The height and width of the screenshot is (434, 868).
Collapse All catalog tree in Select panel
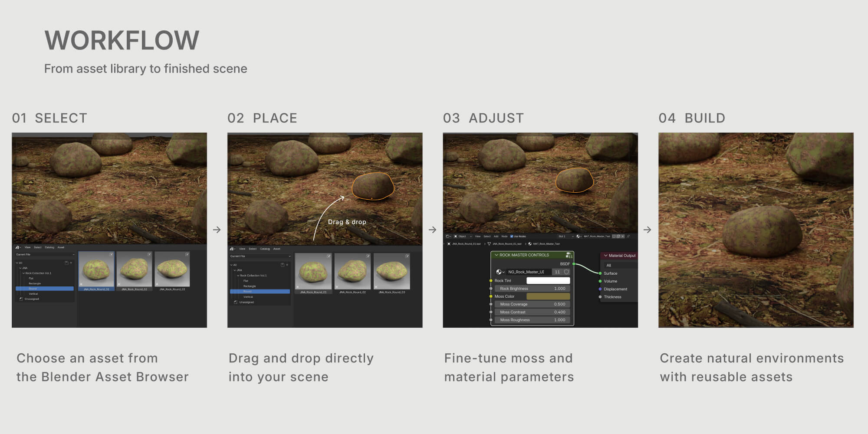click(x=16, y=263)
